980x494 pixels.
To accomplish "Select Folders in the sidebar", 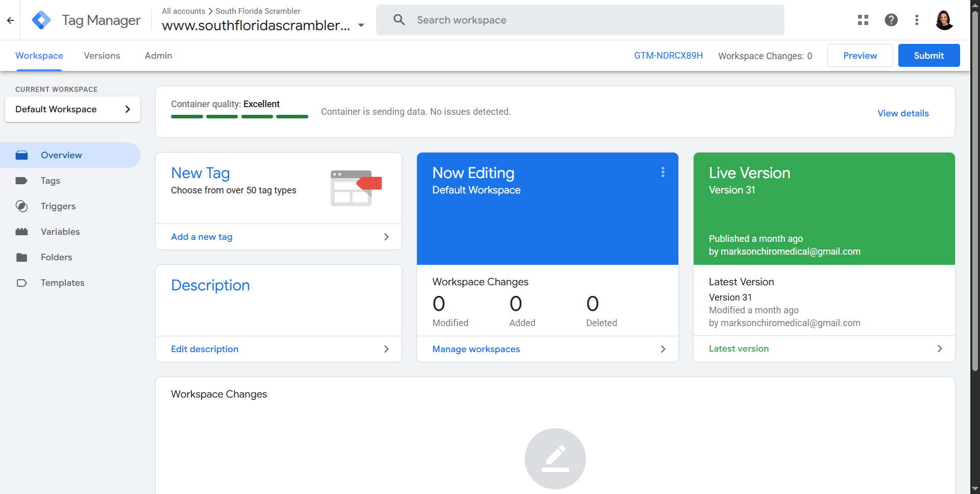I will pyautogui.click(x=70, y=257).
